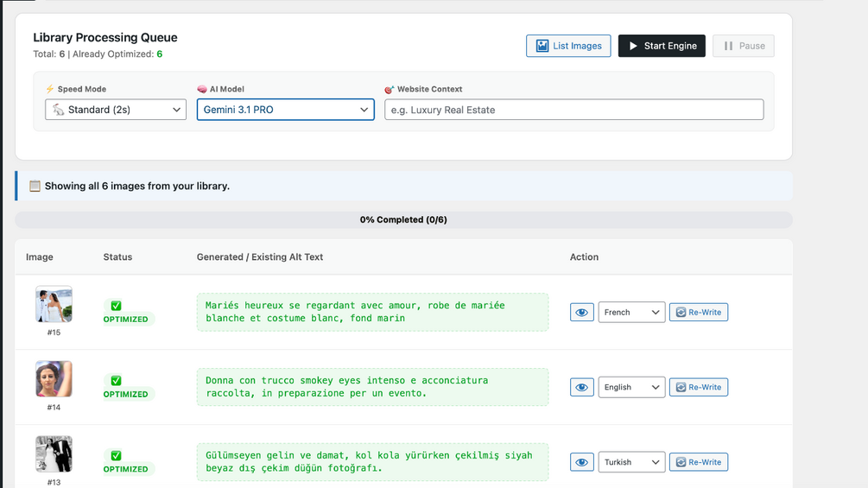Toggle eye preview for image #14

[x=582, y=387]
